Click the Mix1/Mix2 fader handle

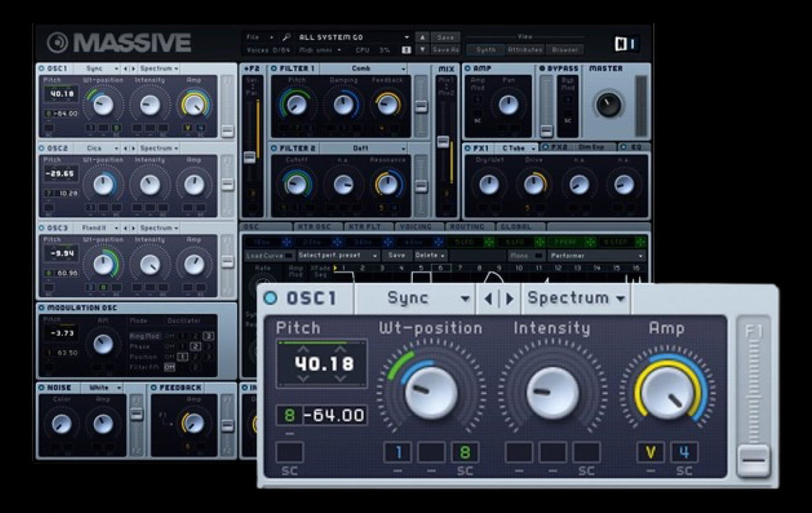443,142
